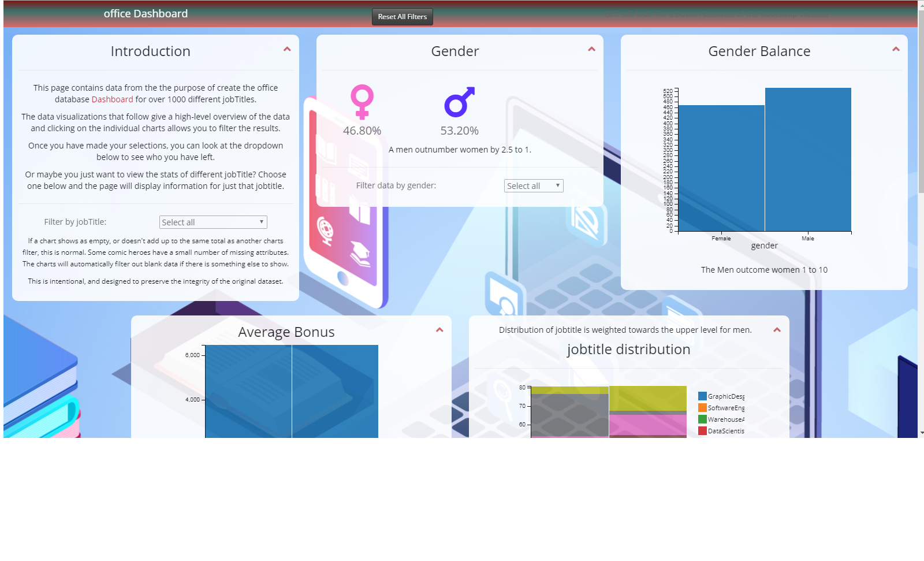Click the jobtitle distribution heading

(629, 350)
